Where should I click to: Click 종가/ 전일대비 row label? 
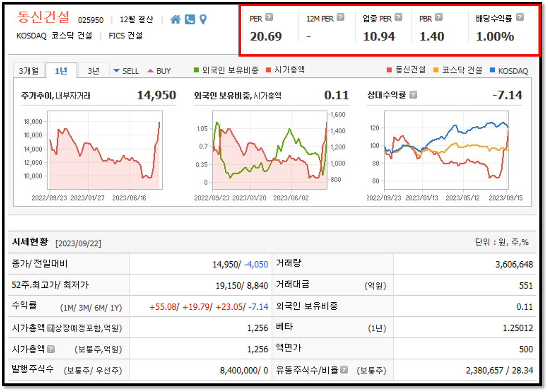point(40,264)
